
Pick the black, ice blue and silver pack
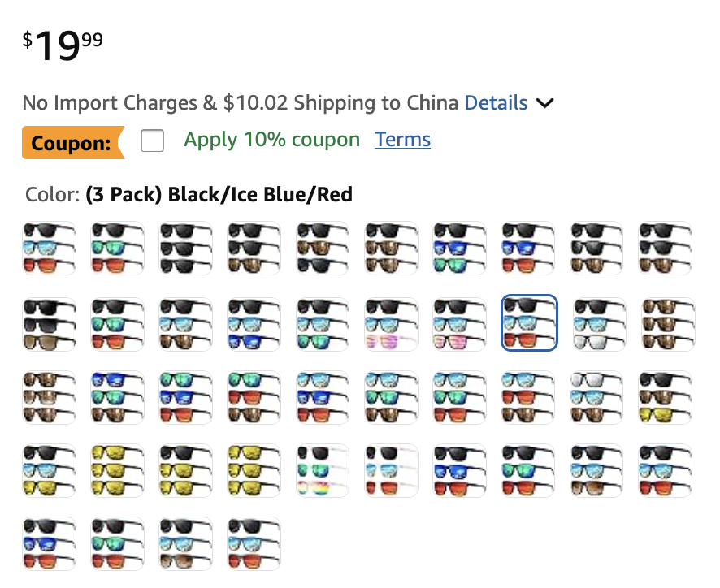pos(597,323)
